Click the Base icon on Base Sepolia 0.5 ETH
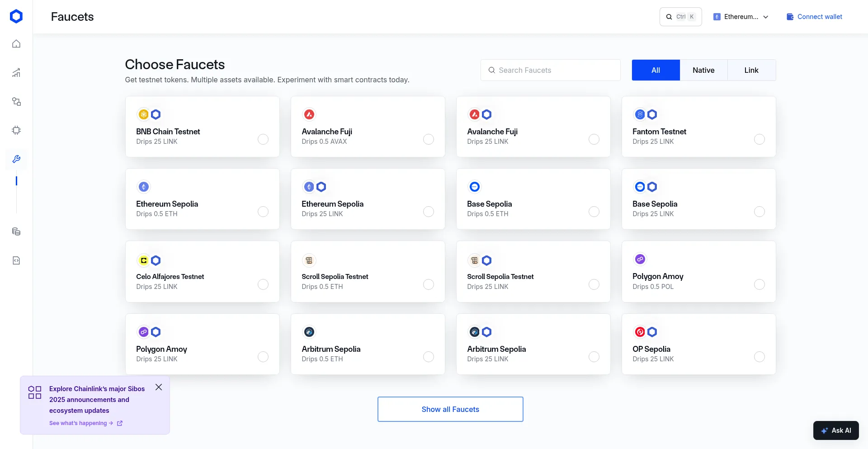Image resolution: width=868 pixels, height=449 pixels. point(475,187)
